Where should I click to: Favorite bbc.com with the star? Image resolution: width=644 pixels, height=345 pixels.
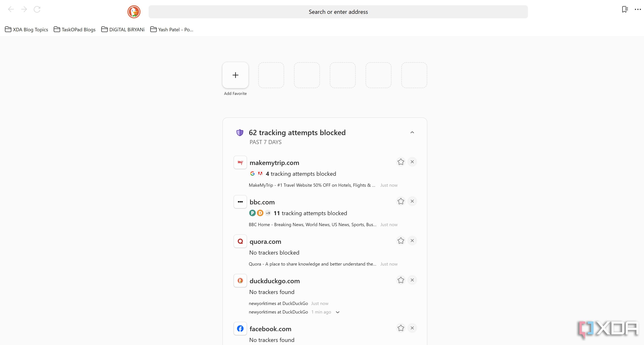click(x=401, y=201)
